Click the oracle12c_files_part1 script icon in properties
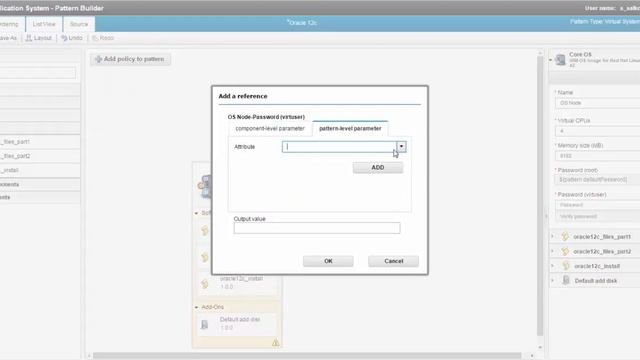The image size is (640, 360). pos(565,236)
